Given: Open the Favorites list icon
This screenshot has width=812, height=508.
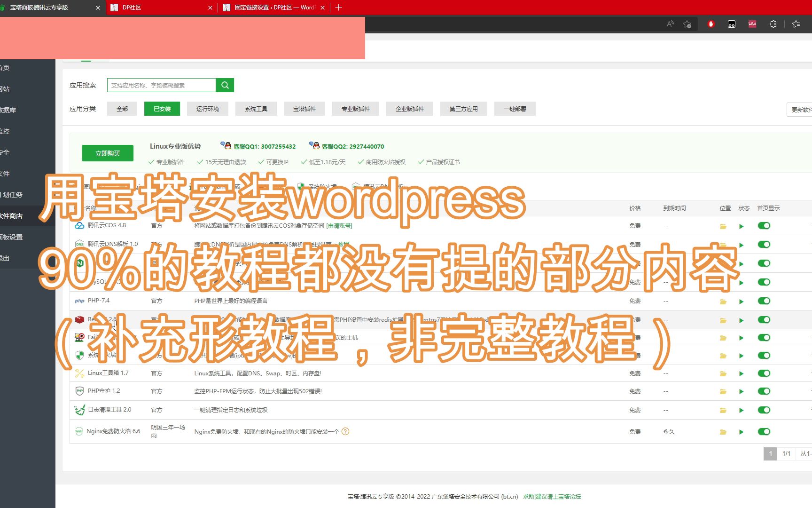Looking at the screenshot, I should pos(796,24).
